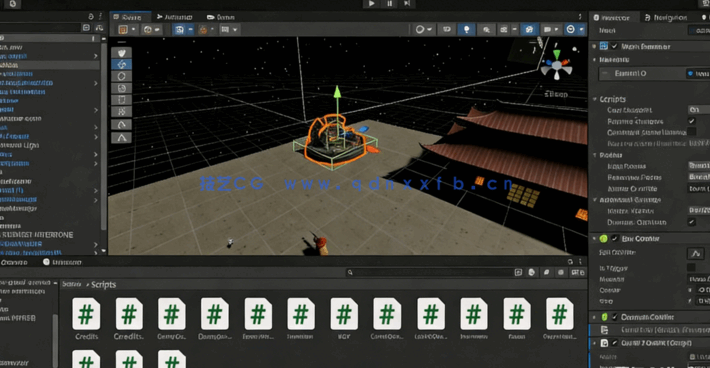The height and width of the screenshot is (368, 710).
Task: Click the Scripts breadcrumb in Project panel
Action: click(x=103, y=284)
